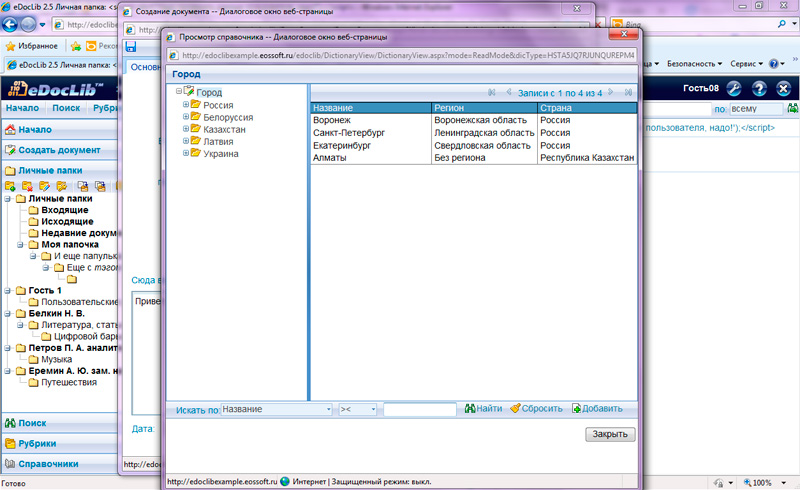The height and width of the screenshot is (490, 800).
Task: Click the Республика Казахстан cell
Action: click(x=587, y=158)
